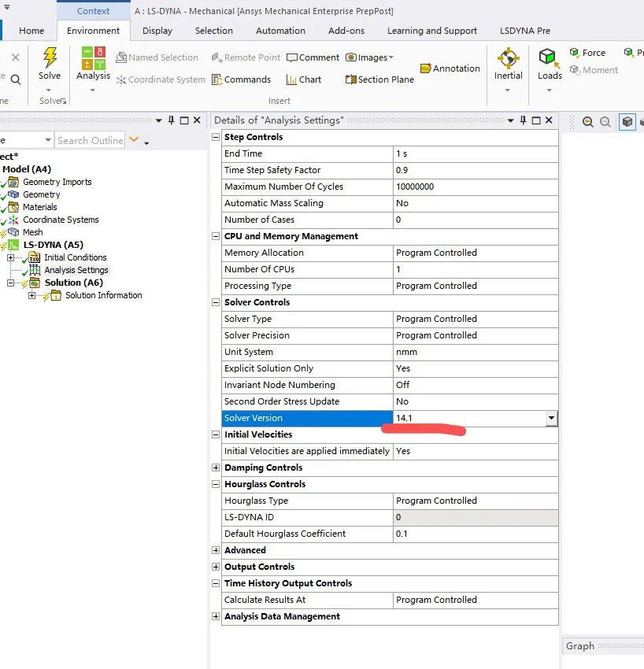Select Analysis Settings tree item
This screenshot has width=644, height=669.
click(x=76, y=270)
